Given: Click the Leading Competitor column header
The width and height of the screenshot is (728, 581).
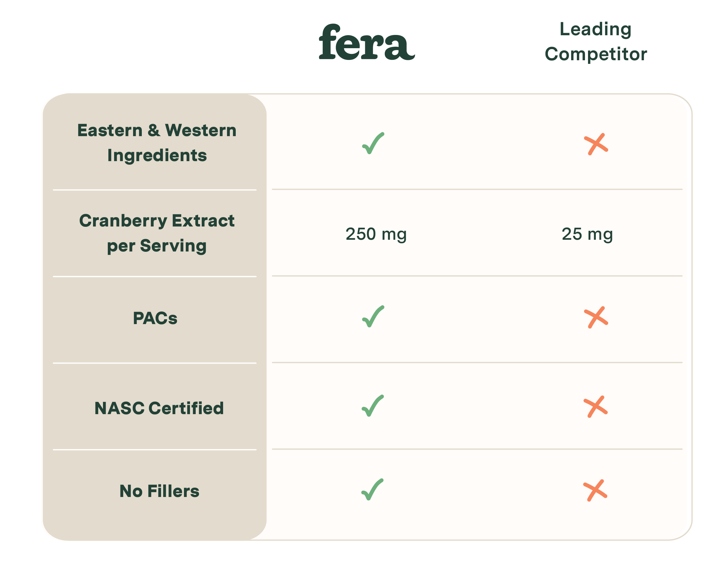Looking at the screenshot, I should pyautogui.click(x=596, y=42).
